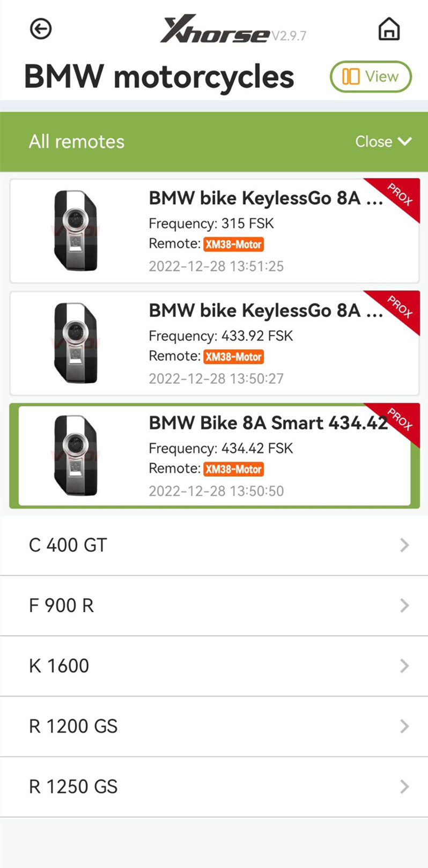428x868 pixels.
Task: Tap the Xhorse logo
Action: point(216,30)
